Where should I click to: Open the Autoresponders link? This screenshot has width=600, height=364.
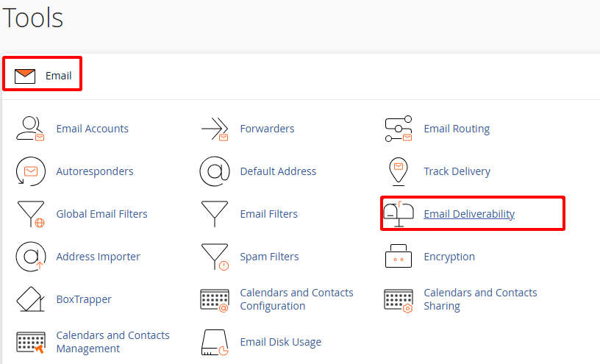(x=95, y=171)
